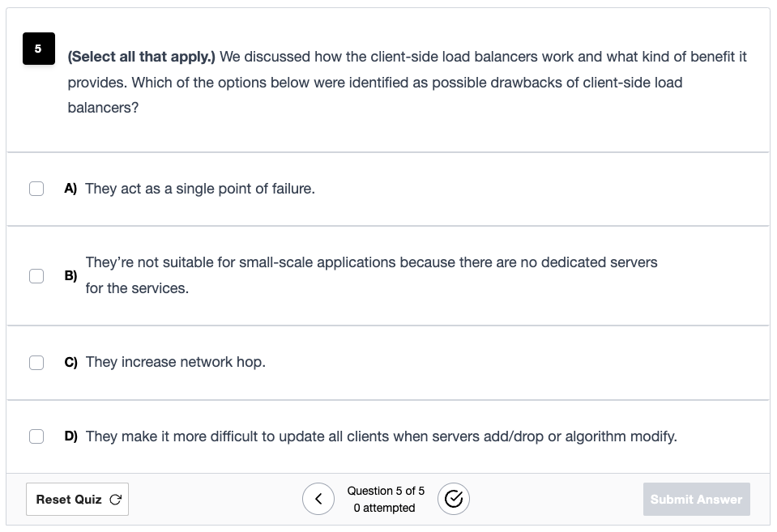Click the question number 5 badge
The width and height of the screenshot is (777, 532).
(x=39, y=49)
